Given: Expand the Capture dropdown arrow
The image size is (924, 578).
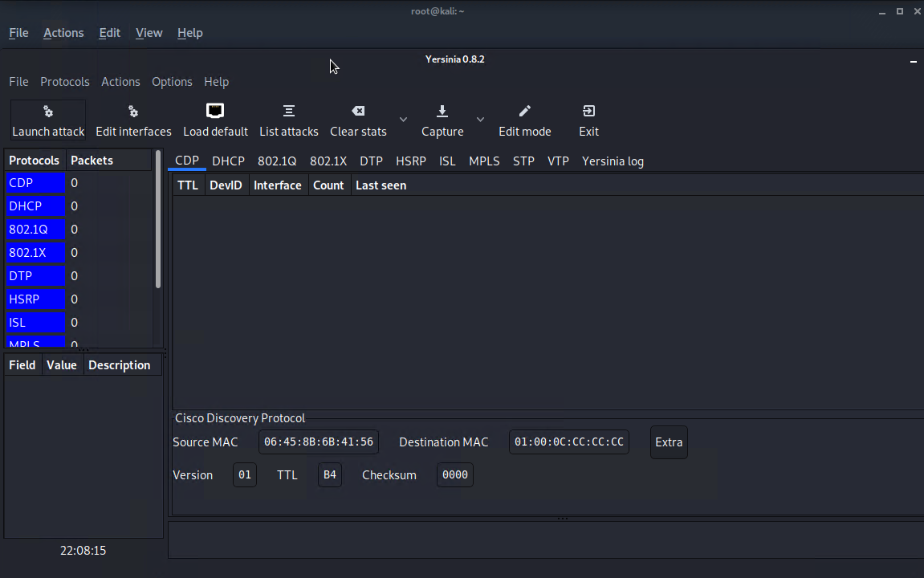Looking at the screenshot, I should click(x=480, y=120).
